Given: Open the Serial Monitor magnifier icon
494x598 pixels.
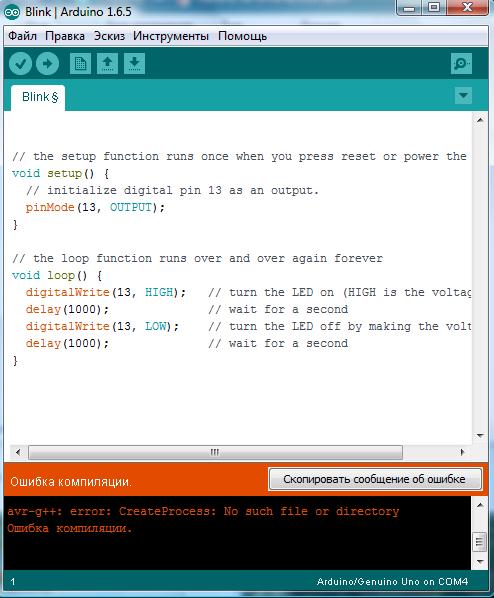Looking at the screenshot, I should pos(461,63).
